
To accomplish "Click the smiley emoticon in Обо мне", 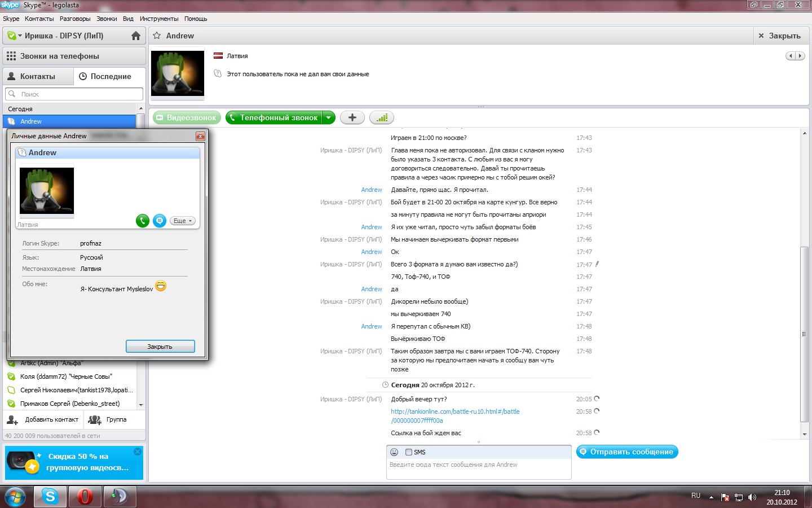I will pyautogui.click(x=161, y=286).
